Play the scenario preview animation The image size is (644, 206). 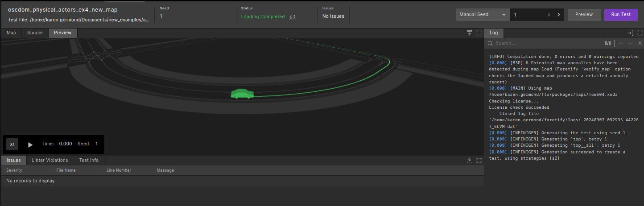[x=30, y=144]
